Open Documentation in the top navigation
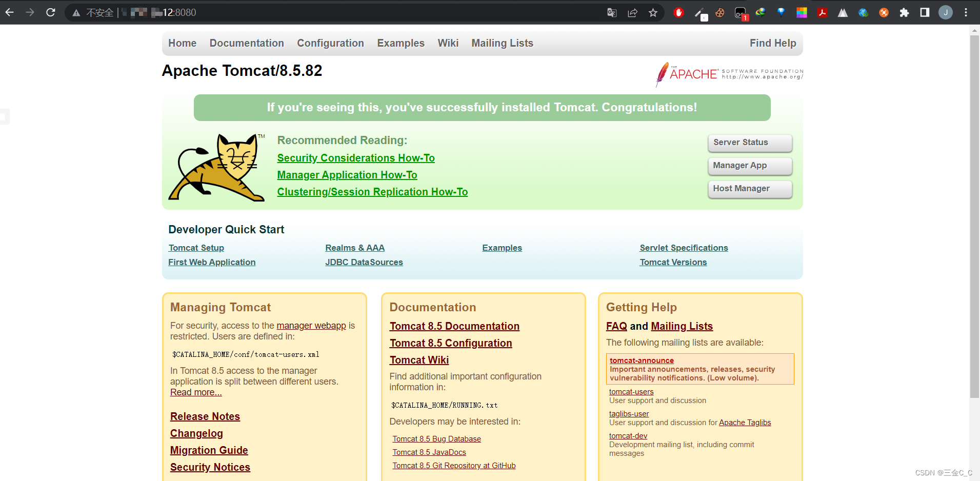 point(247,43)
